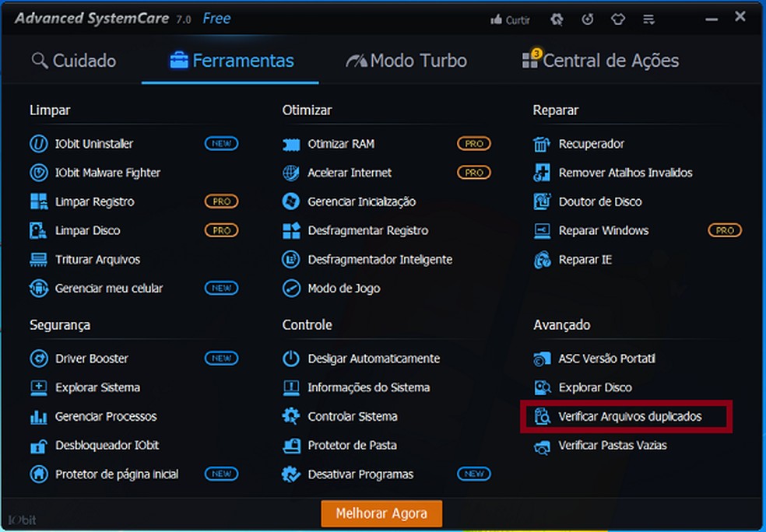
Task: Click the restore/rescue icon in title bar
Action: click(589, 19)
